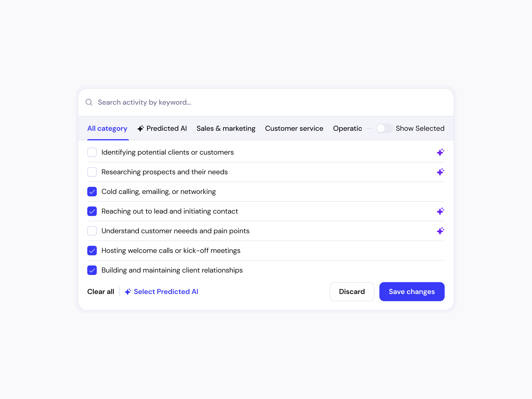Click the Clear all link
This screenshot has width=532, height=399.
pyautogui.click(x=101, y=291)
